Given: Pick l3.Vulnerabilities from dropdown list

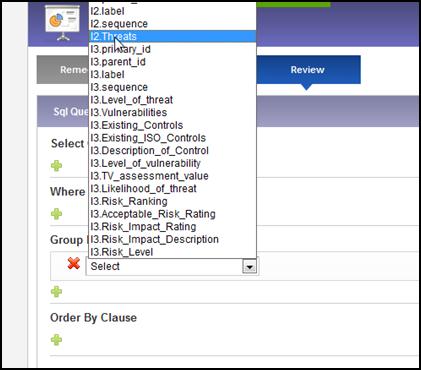Looking at the screenshot, I should [173, 112].
